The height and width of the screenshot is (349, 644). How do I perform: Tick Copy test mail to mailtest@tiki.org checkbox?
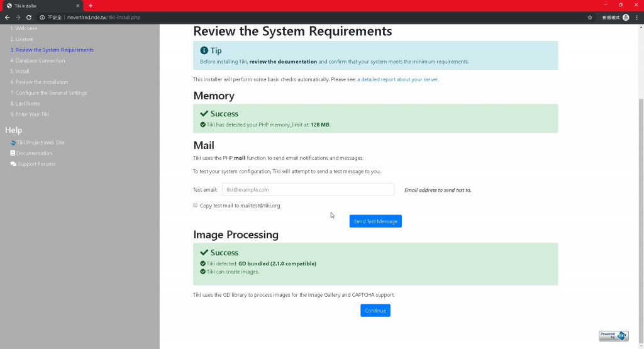(x=195, y=205)
